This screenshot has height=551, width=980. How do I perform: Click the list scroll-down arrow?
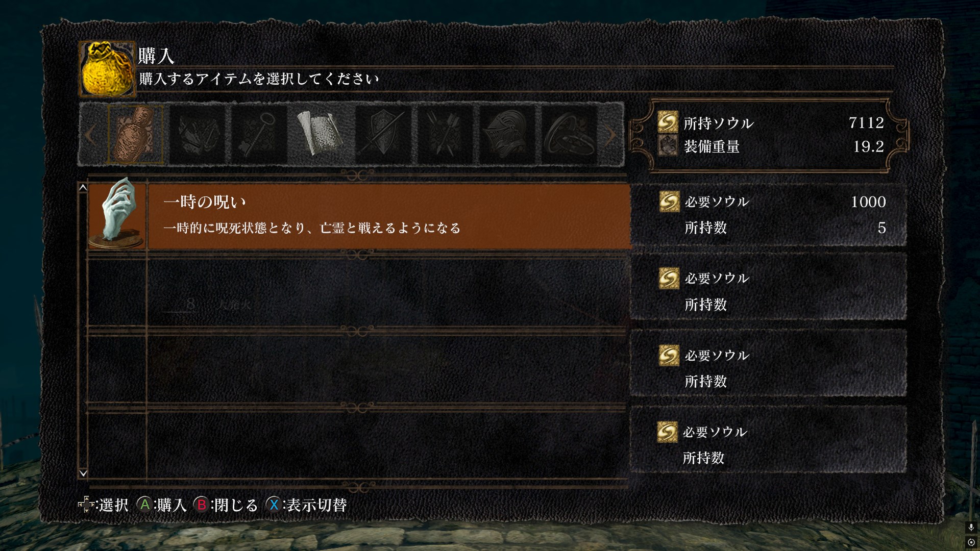tap(83, 473)
